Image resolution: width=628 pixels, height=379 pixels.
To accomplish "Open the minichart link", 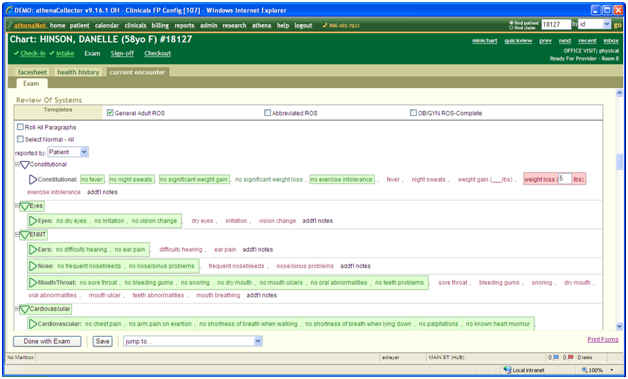I will (x=485, y=41).
